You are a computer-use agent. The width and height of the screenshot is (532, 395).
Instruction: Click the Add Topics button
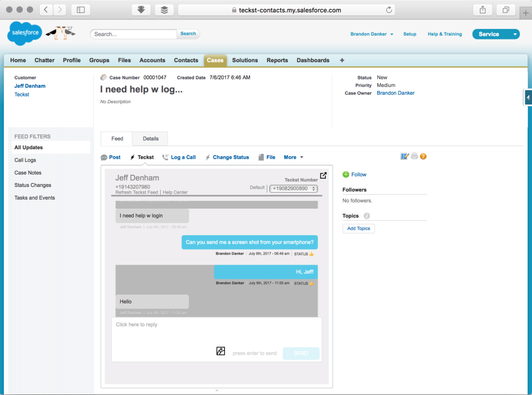click(359, 229)
